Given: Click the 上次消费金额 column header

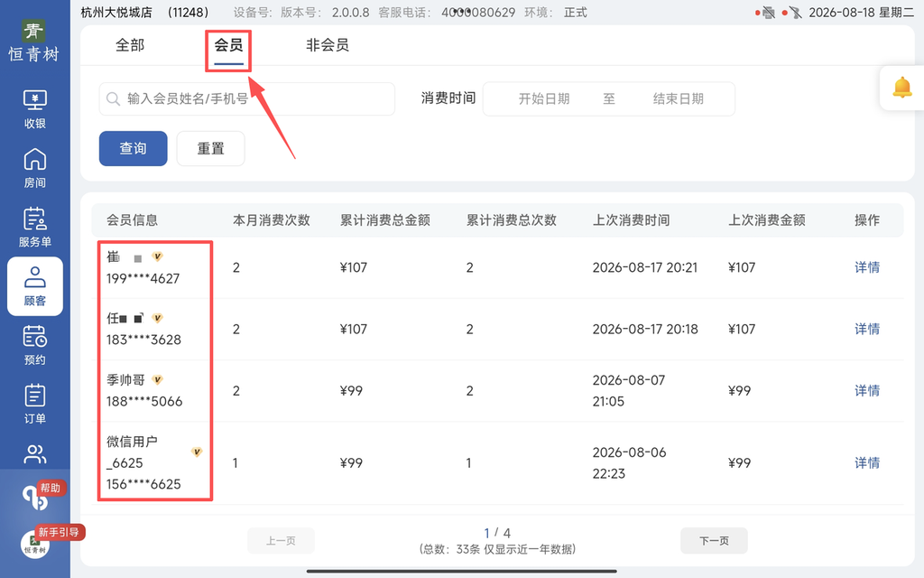Looking at the screenshot, I should pyautogui.click(x=767, y=220).
